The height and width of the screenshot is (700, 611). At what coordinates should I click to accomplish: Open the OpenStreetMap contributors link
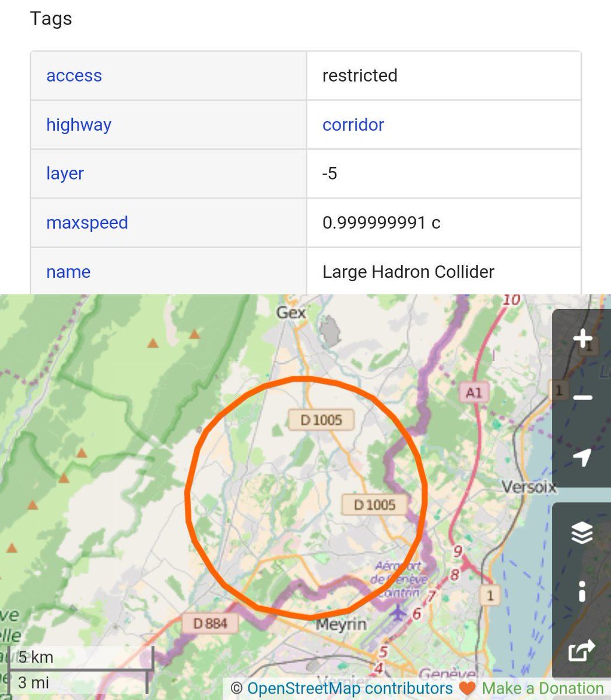350,688
